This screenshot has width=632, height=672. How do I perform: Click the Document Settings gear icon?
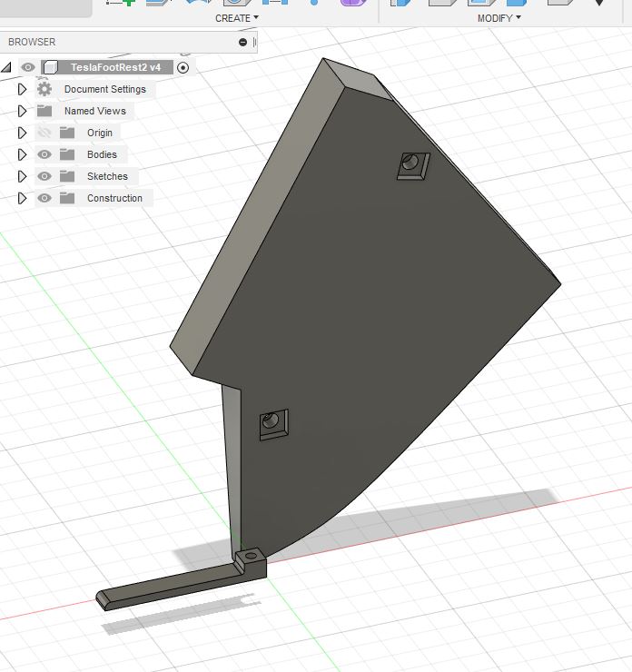point(44,89)
